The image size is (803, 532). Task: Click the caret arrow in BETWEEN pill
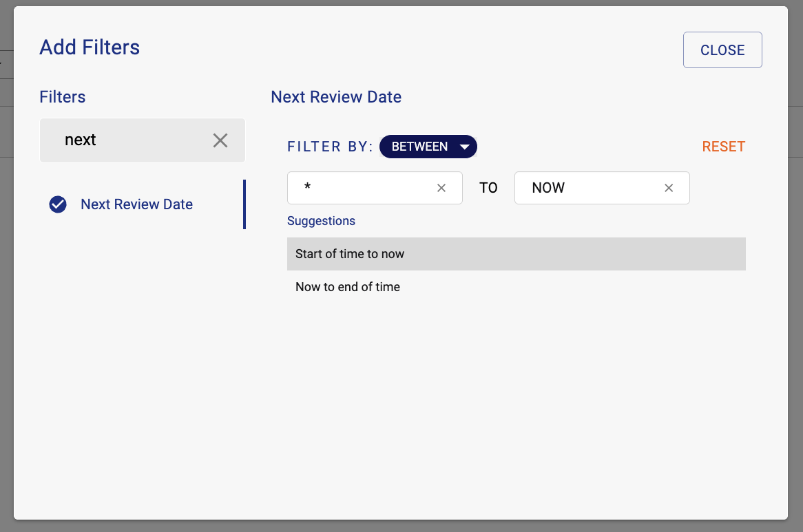click(465, 147)
